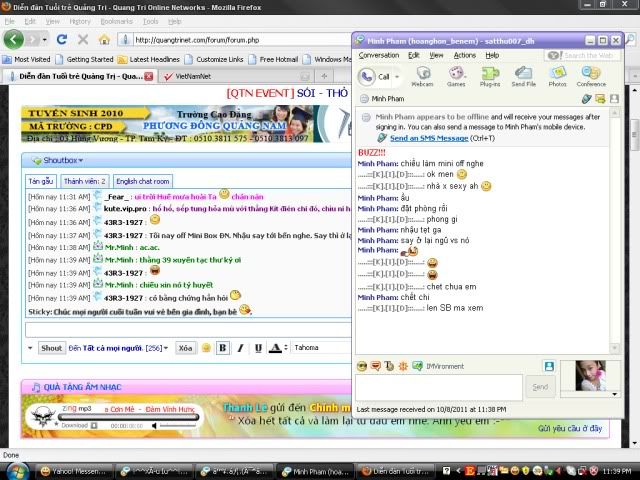Screen dimensions: 640x480
Task: Open the Tahoma font dropdown in shoutbox
Action: [320, 348]
